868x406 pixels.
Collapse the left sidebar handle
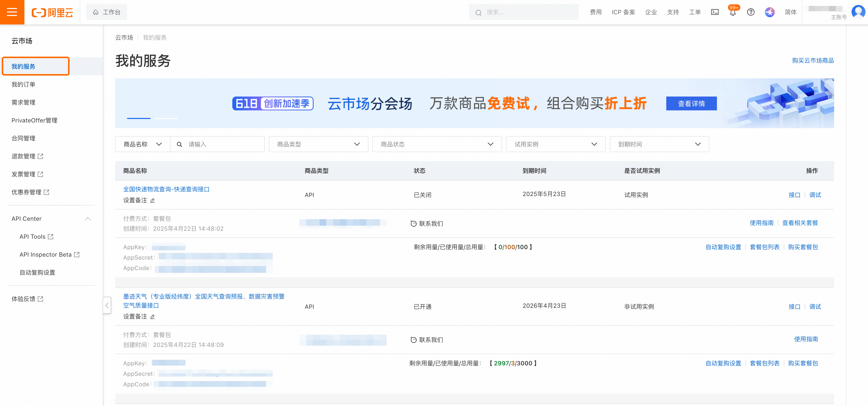pyautogui.click(x=107, y=305)
